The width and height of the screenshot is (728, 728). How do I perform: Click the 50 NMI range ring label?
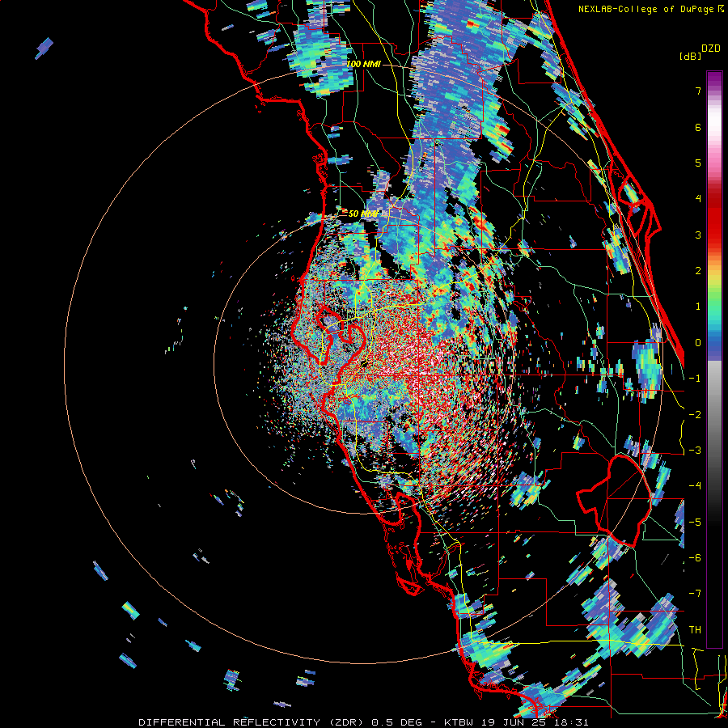tap(363, 214)
